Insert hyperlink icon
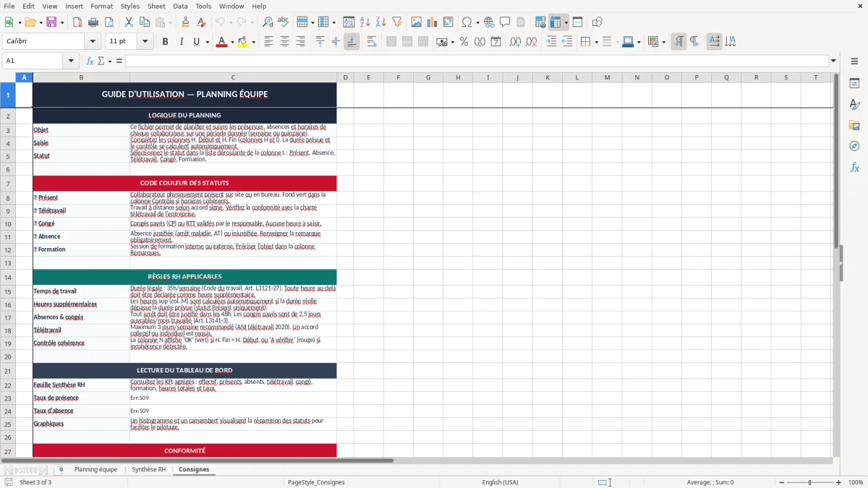The height and width of the screenshot is (488, 868). [x=489, y=22]
